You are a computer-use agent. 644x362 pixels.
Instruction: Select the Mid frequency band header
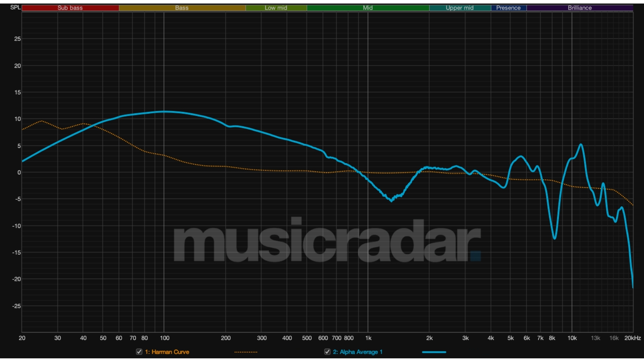coord(367,8)
